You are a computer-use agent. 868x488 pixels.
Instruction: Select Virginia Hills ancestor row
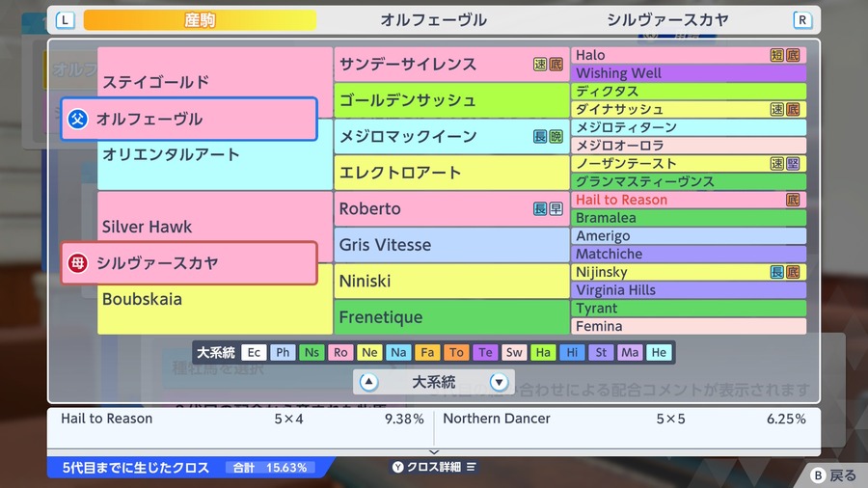(689, 290)
